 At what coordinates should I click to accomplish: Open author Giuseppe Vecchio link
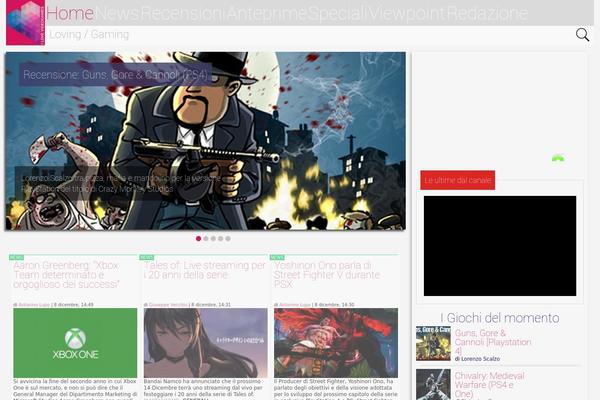pos(168,305)
